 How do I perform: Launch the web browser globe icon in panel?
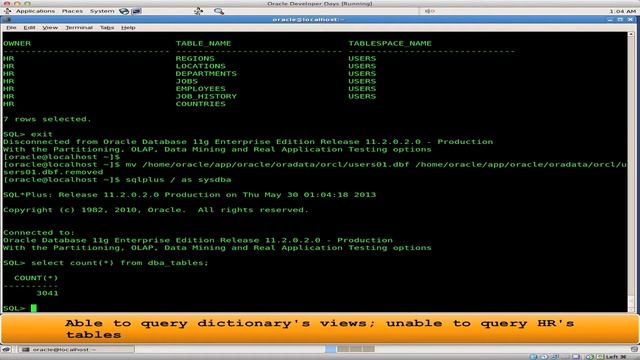[124, 11]
